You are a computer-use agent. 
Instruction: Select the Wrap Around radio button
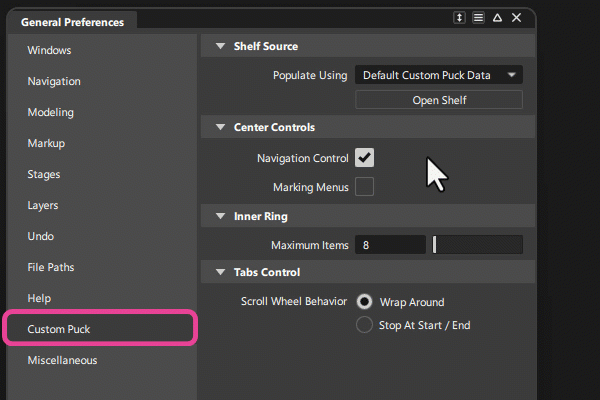(x=365, y=302)
